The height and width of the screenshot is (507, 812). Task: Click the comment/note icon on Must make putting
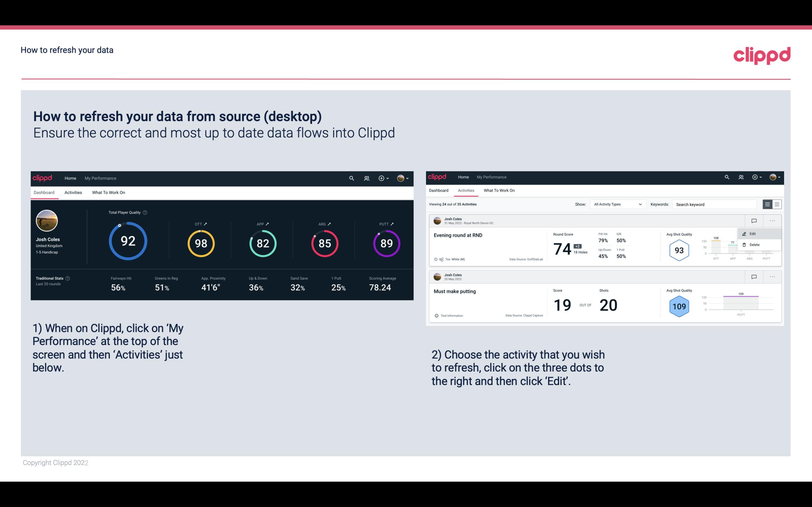tap(754, 276)
